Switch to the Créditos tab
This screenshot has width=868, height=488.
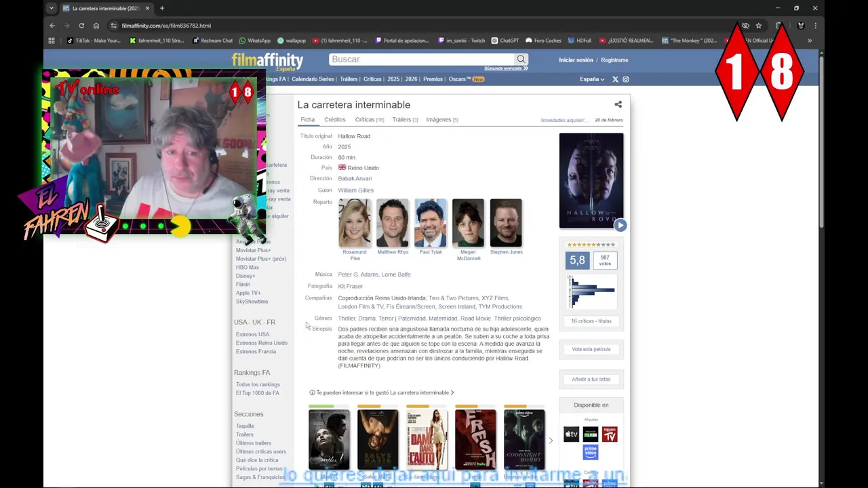[335, 120]
